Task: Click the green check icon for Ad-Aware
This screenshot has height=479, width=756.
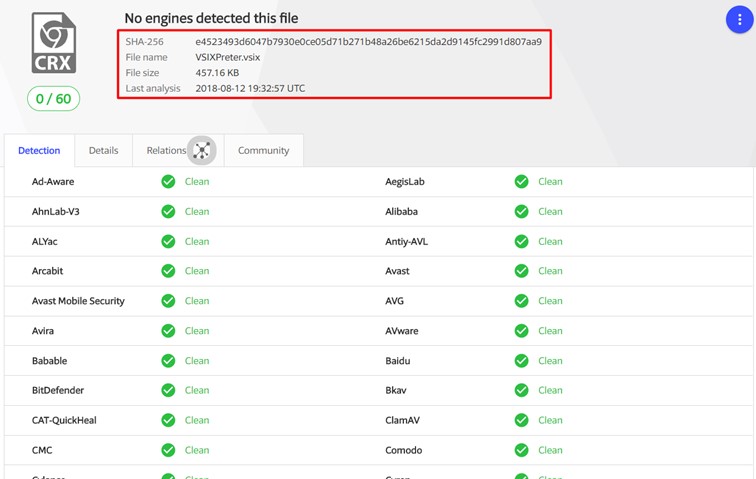Action: tap(168, 182)
